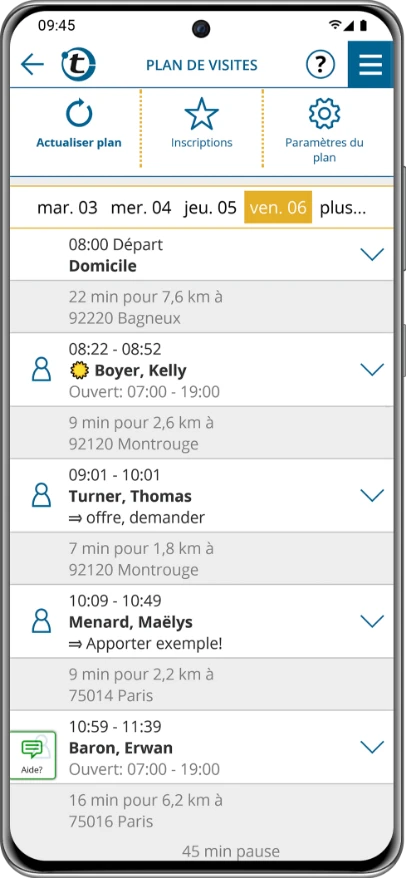
Task: Open Inscriptions star icon
Action: (201, 114)
